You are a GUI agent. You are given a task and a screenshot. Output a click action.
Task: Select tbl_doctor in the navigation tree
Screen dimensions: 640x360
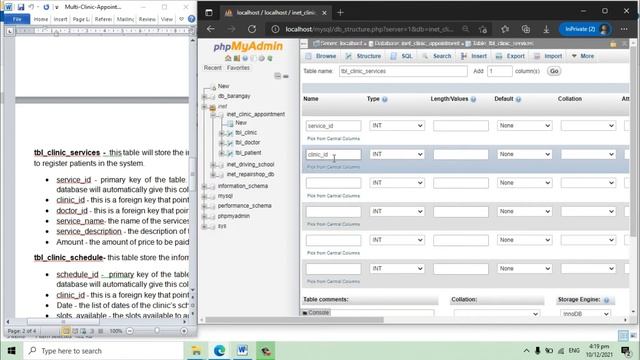[x=248, y=142]
